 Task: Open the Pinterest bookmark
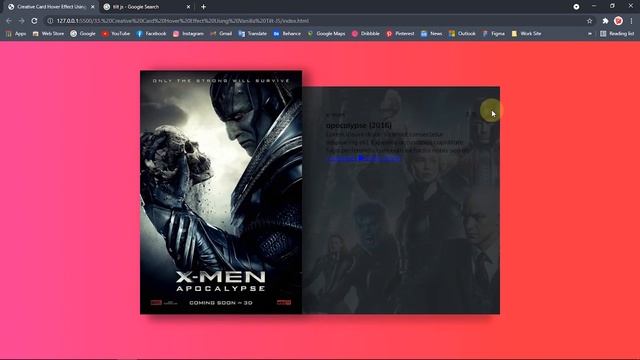400,33
